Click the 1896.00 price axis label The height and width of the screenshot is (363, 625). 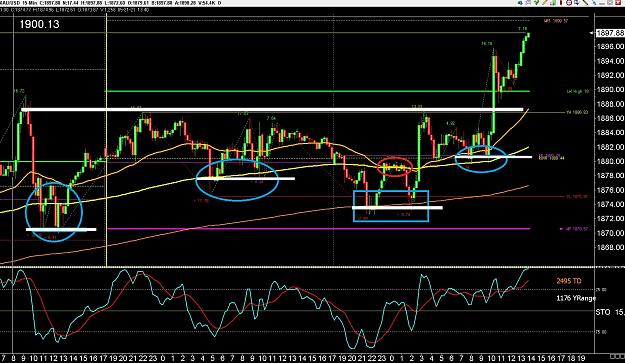coord(610,47)
